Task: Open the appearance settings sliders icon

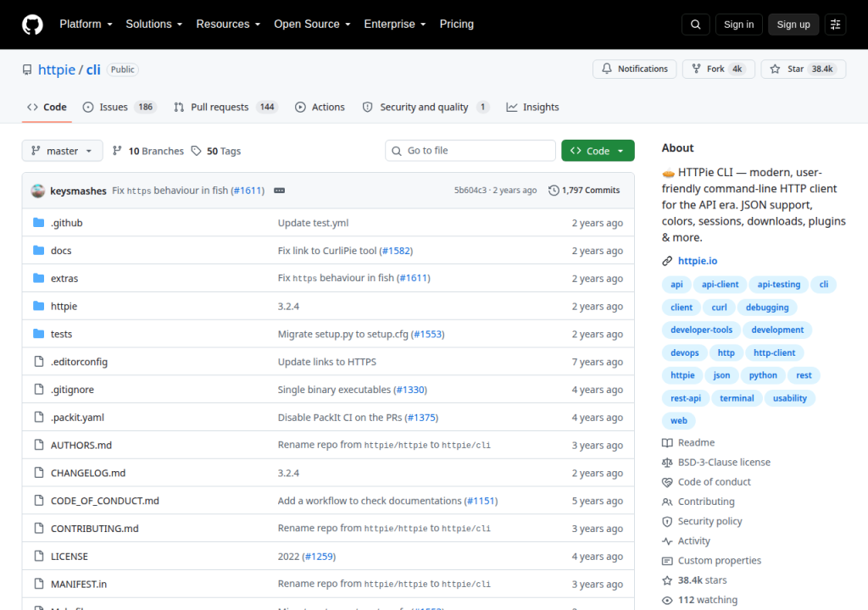Action: (835, 25)
